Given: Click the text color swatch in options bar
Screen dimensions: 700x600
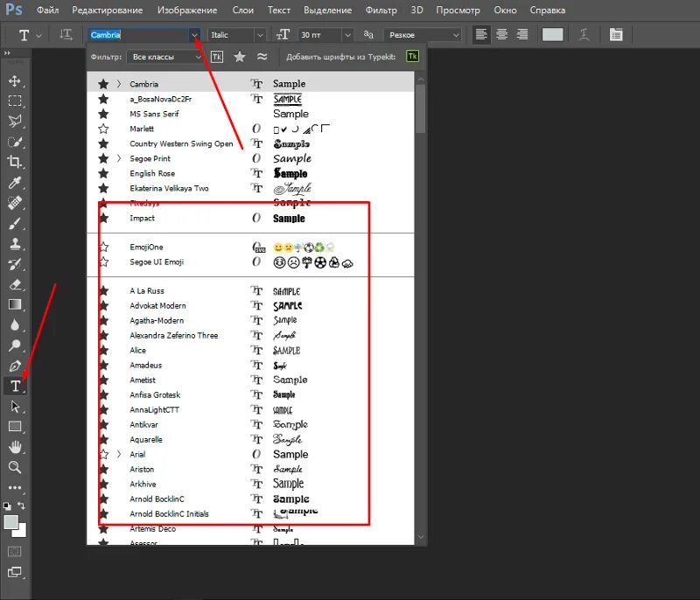Looking at the screenshot, I should point(552,35).
